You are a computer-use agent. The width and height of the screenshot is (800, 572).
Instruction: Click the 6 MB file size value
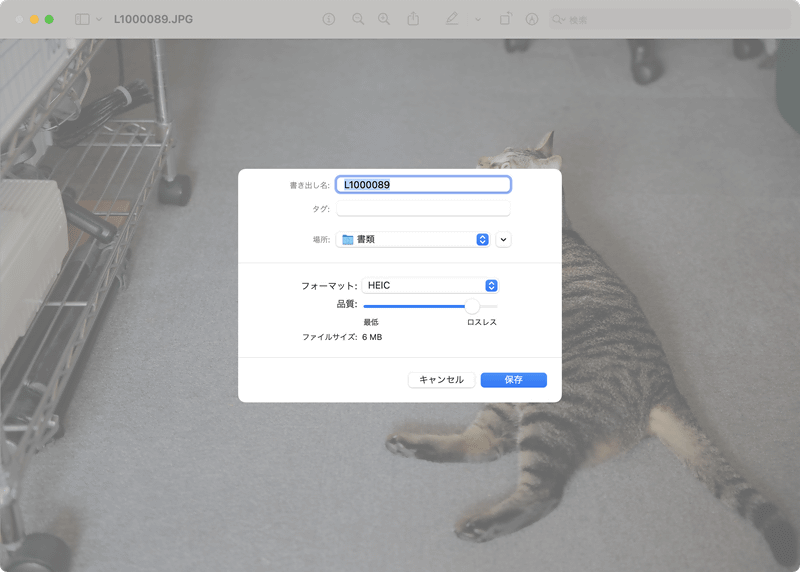(x=372, y=337)
